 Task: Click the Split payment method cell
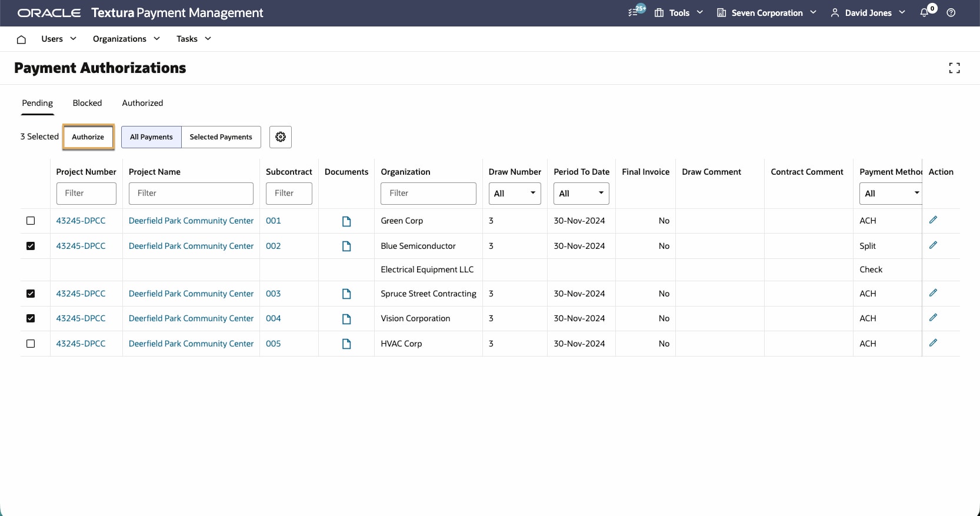click(868, 246)
